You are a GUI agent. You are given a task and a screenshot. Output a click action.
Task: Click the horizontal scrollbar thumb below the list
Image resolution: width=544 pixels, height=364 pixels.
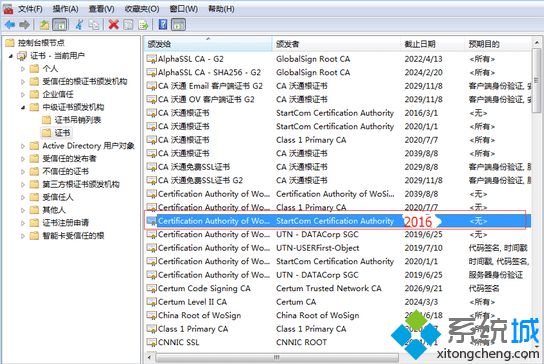pyautogui.click(x=277, y=357)
